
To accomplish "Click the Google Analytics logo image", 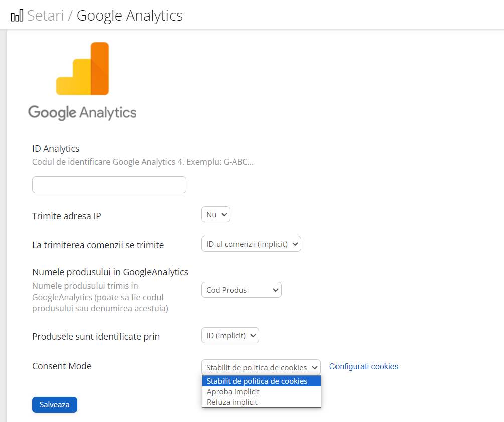I will click(82, 81).
